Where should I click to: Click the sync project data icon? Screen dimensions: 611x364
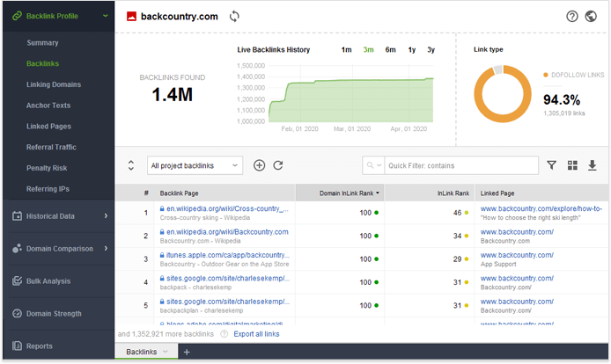[234, 17]
